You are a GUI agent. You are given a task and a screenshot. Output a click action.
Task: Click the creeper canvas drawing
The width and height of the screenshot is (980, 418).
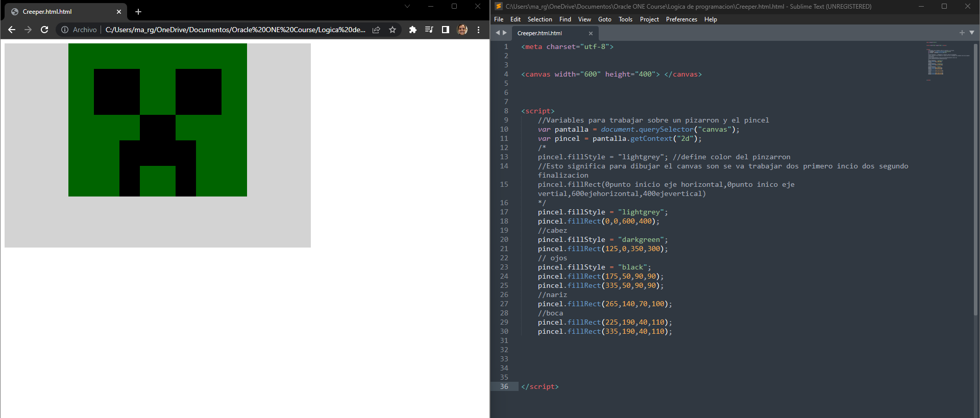pos(158,145)
